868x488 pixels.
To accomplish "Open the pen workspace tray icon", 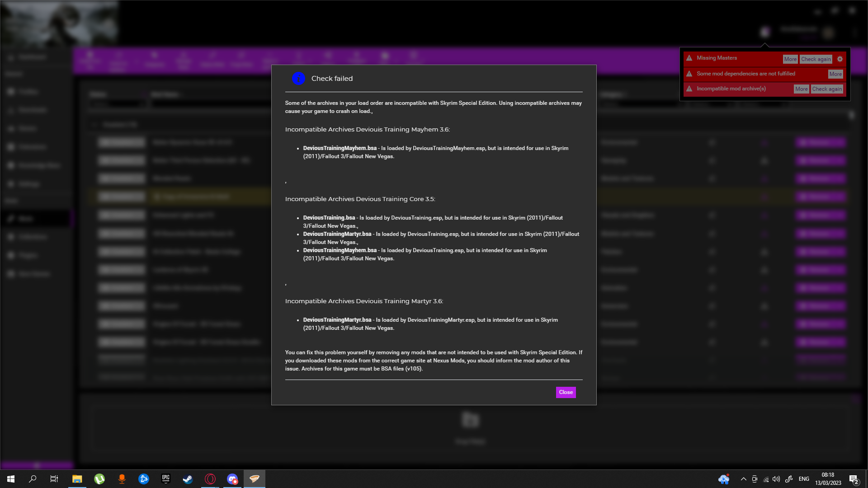I will click(x=789, y=479).
